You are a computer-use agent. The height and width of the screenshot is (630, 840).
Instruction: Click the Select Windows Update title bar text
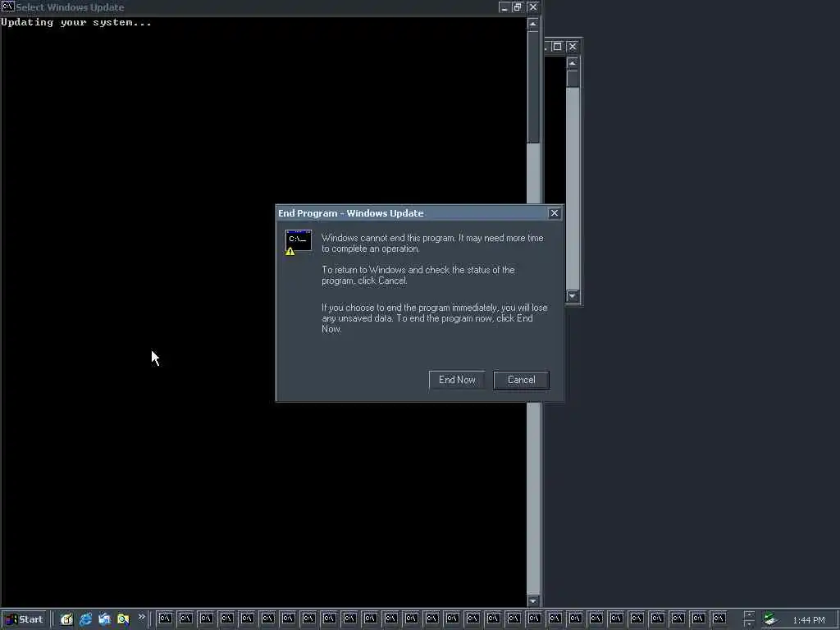point(71,7)
